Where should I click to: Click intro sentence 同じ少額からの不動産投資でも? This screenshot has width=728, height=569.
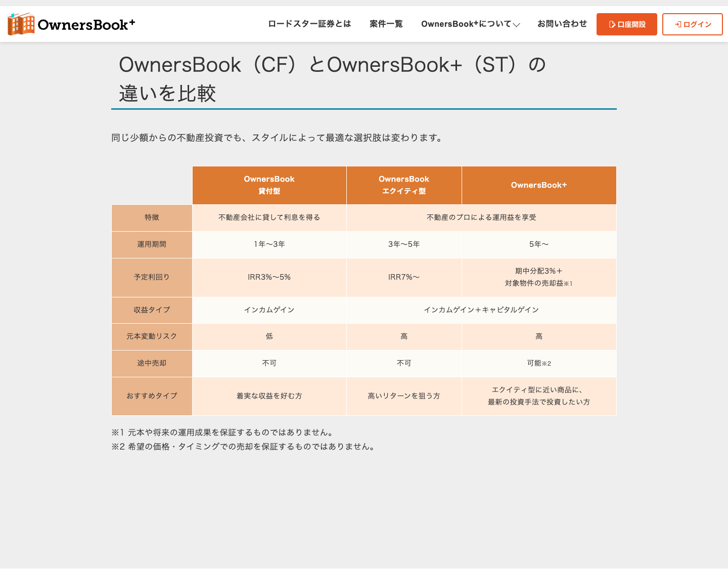(x=278, y=138)
